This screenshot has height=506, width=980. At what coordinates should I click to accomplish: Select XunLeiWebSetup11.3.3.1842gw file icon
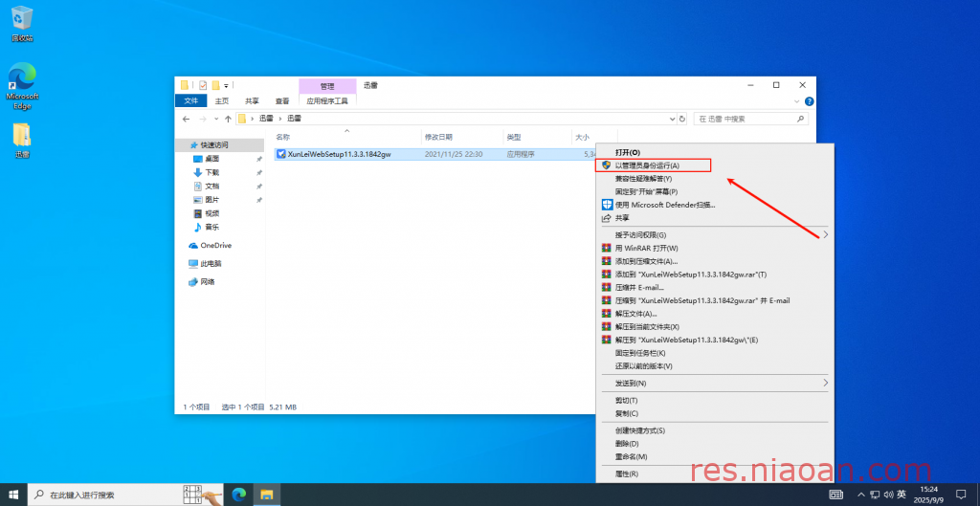[x=281, y=154]
